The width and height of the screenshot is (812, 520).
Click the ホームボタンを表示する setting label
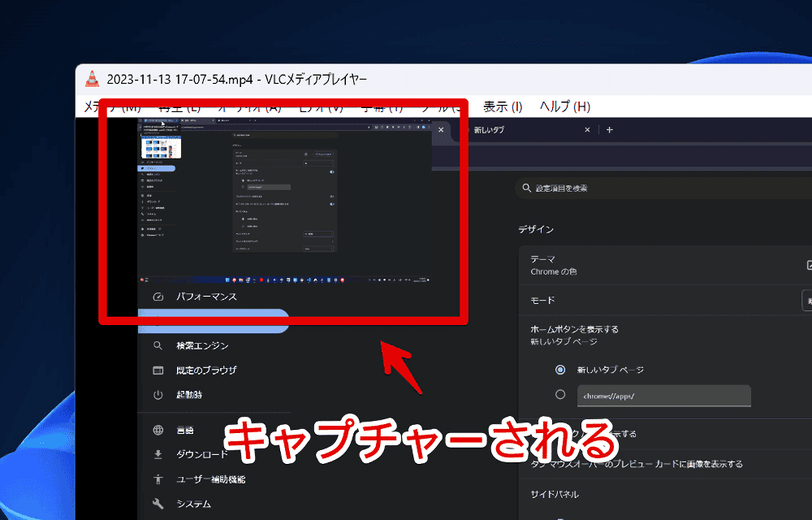tap(574, 329)
